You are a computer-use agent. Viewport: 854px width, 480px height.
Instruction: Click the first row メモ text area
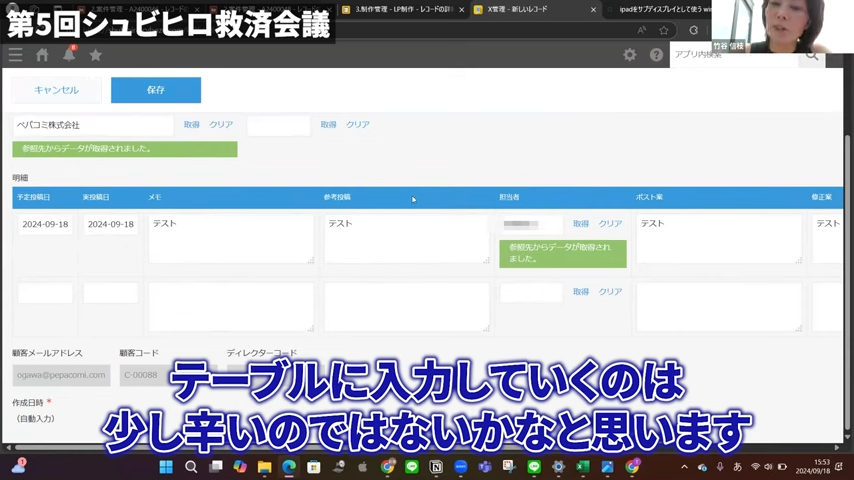pos(230,238)
